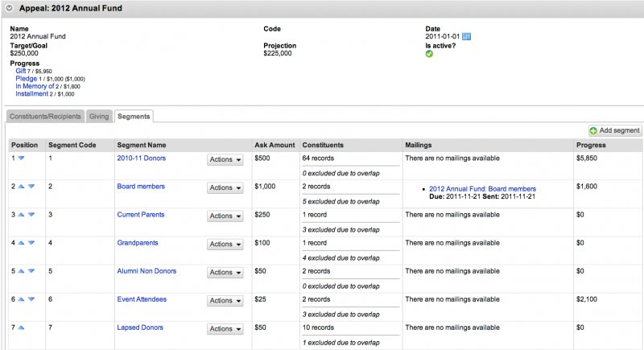Click the $250,000 Target/Goal value
This screenshot has width=644, height=350.
[24, 53]
